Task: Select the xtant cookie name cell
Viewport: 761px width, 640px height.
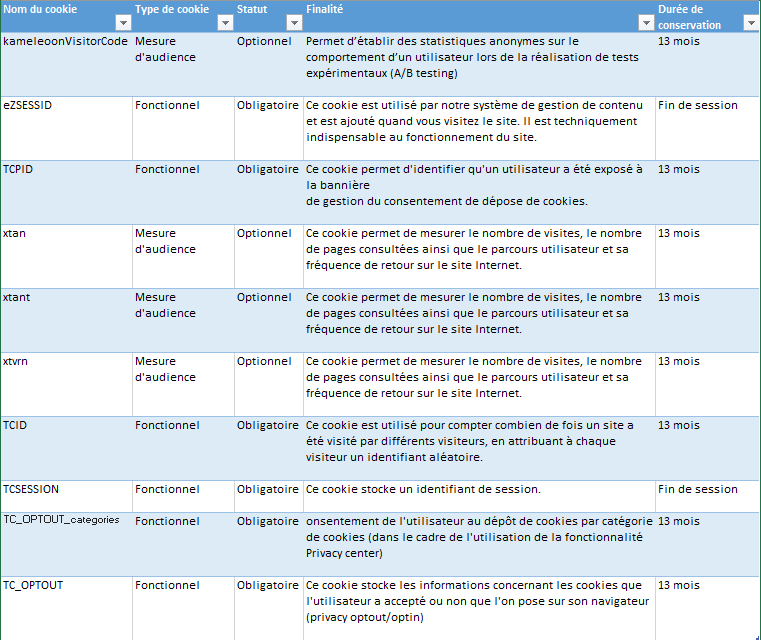Action: click(x=66, y=320)
